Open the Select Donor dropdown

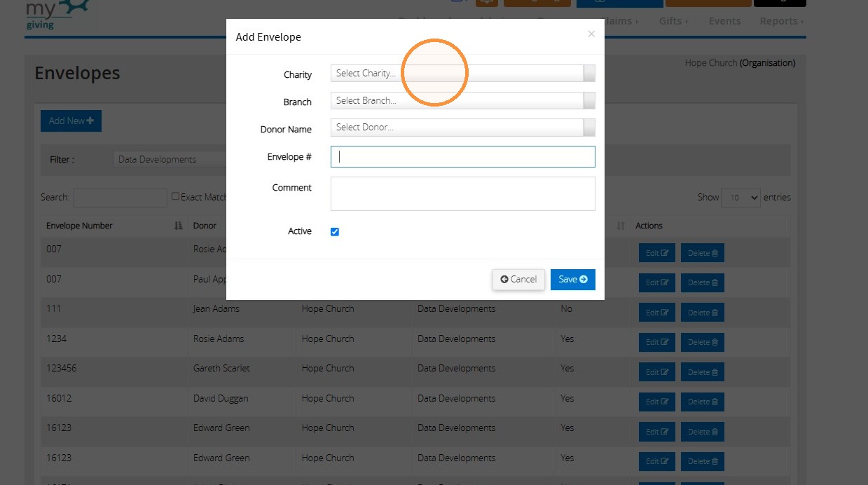[462, 128]
